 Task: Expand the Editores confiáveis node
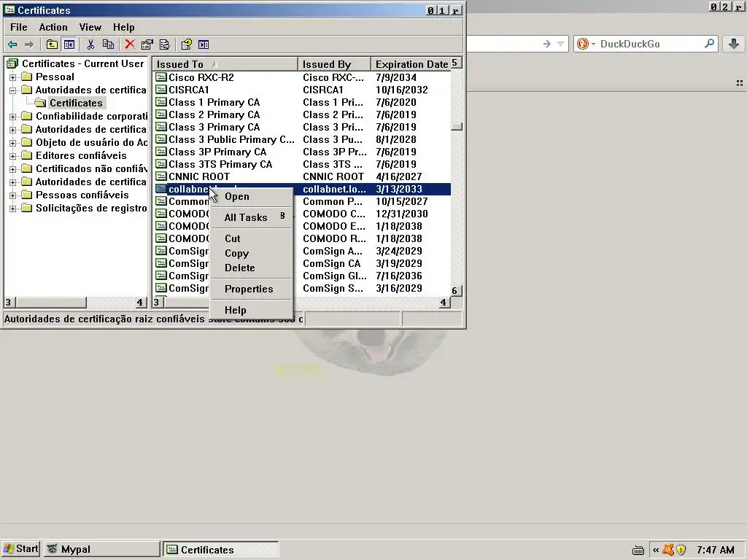point(13,156)
